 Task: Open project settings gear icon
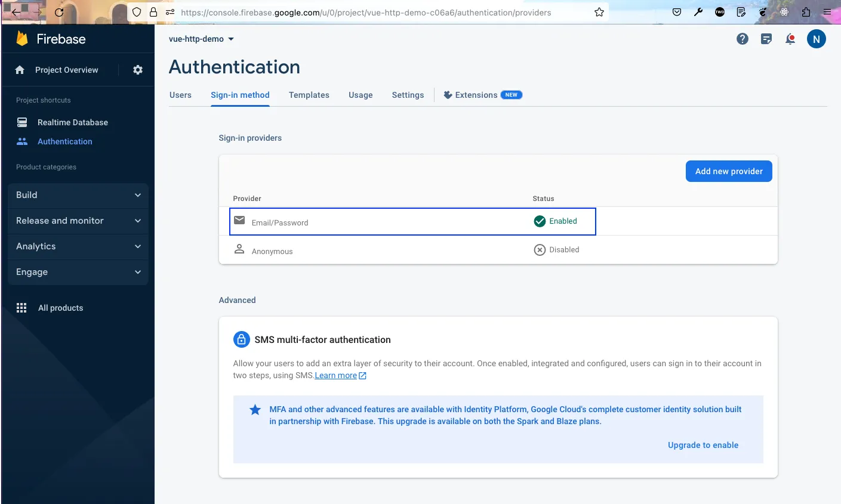coord(138,70)
